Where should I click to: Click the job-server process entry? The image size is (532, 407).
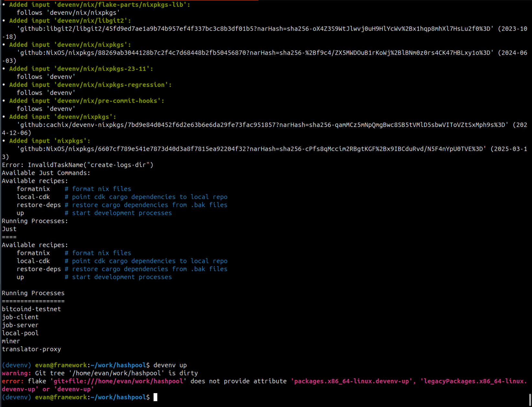[20, 325]
